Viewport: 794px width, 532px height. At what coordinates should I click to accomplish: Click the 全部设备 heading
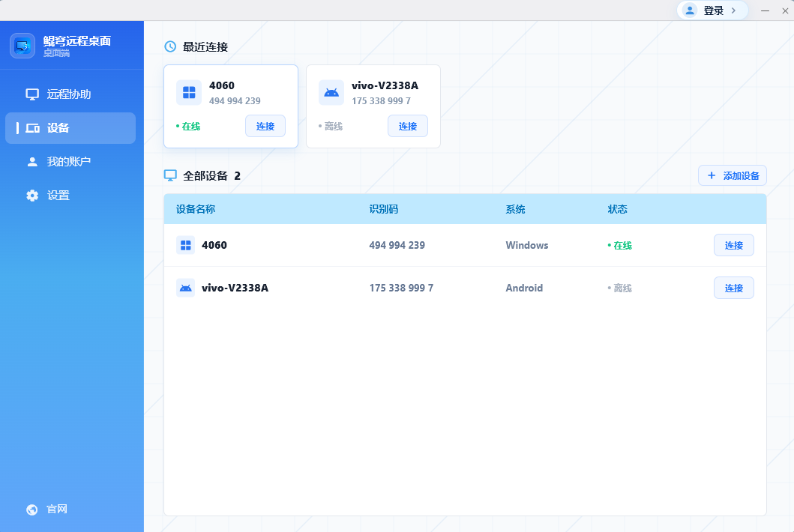point(205,175)
